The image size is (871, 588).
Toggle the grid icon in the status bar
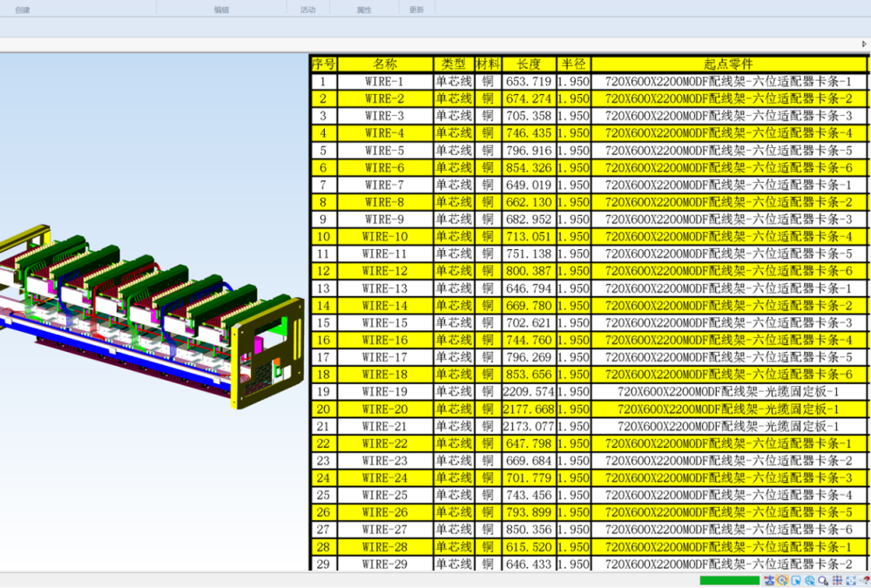(x=837, y=580)
